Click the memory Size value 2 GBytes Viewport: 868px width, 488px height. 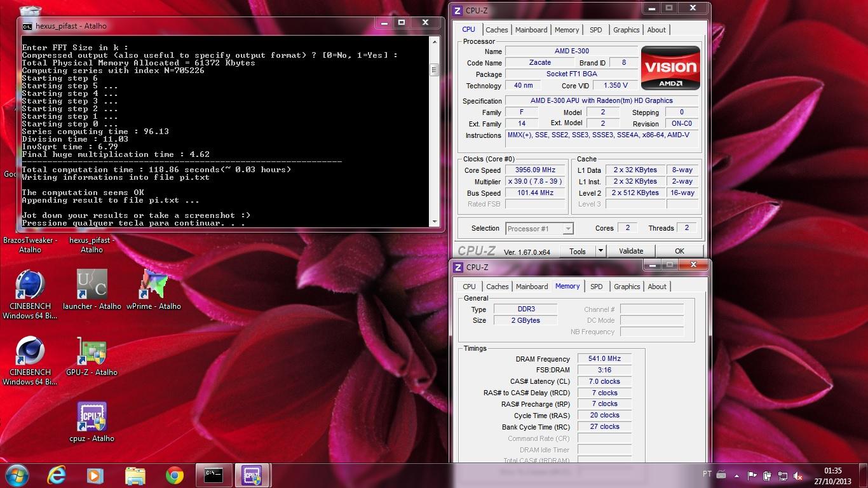pos(525,320)
